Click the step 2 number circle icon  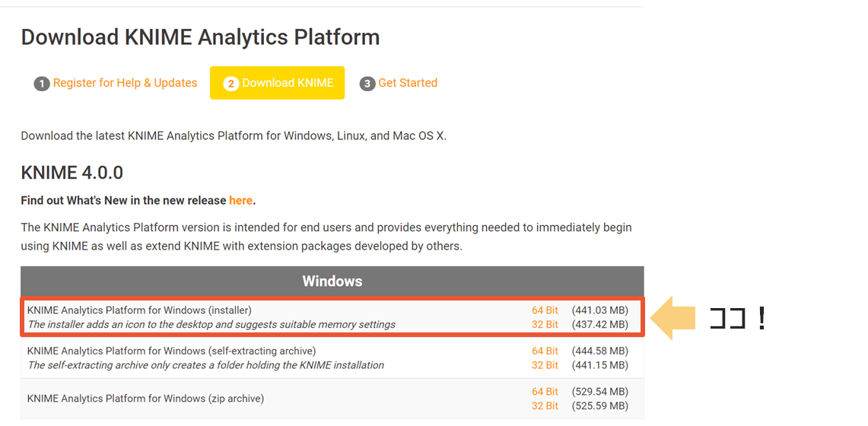[231, 84]
